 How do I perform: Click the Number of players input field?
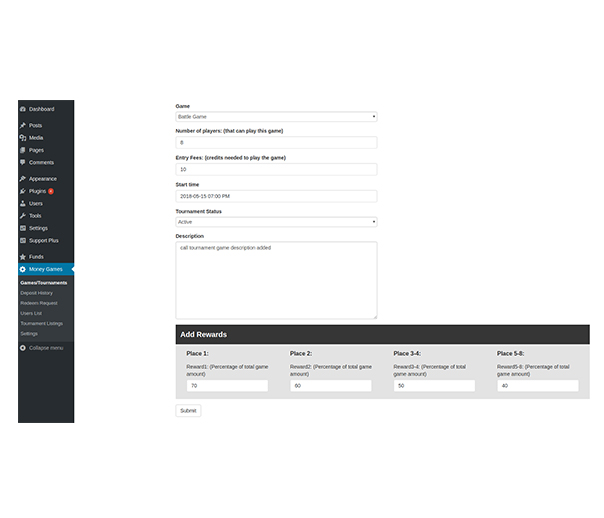point(276,143)
